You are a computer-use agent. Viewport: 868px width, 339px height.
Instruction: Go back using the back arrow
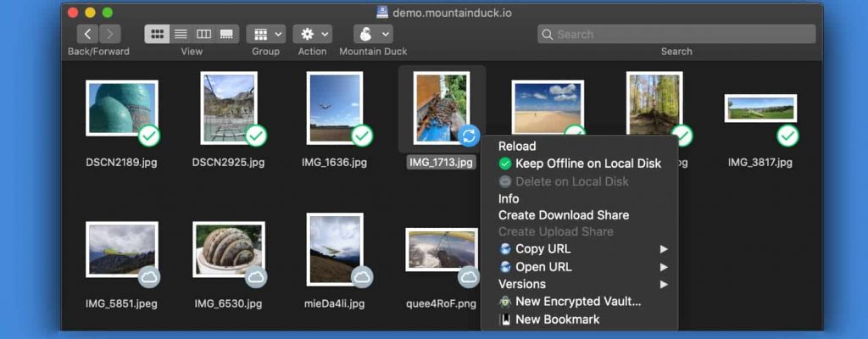pos(88,34)
